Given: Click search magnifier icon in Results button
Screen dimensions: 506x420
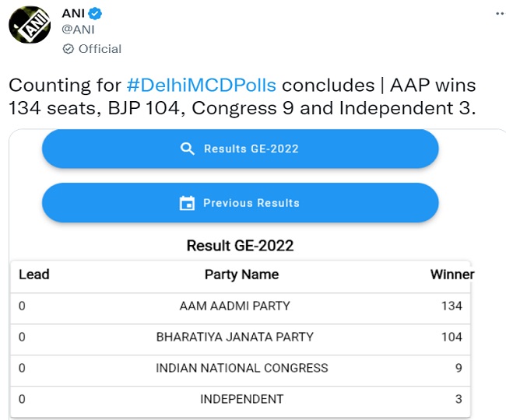Looking at the screenshot, I should [187, 149].
